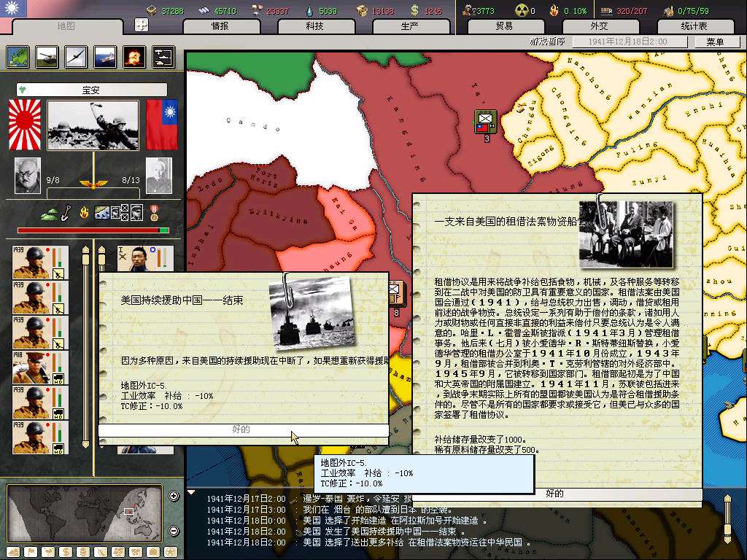Select the Chinese army counter near Chengdu
This screenshot has width=747, height=560.
(x=486, y=122)
